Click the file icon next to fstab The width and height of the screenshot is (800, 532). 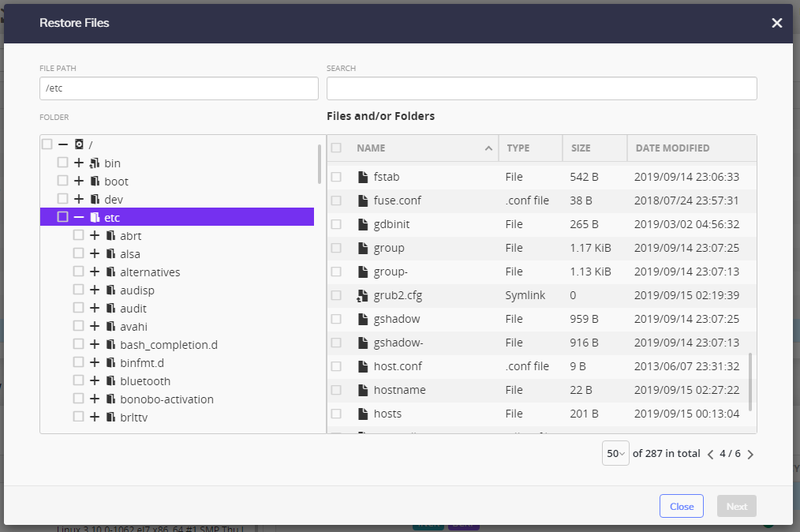(363, 177)
